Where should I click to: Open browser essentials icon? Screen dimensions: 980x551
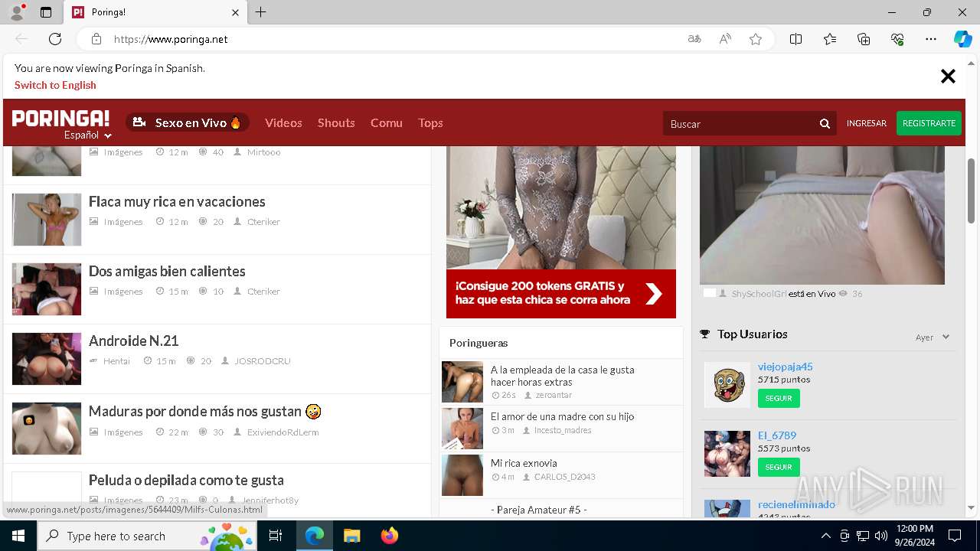(x=897, y=39)
